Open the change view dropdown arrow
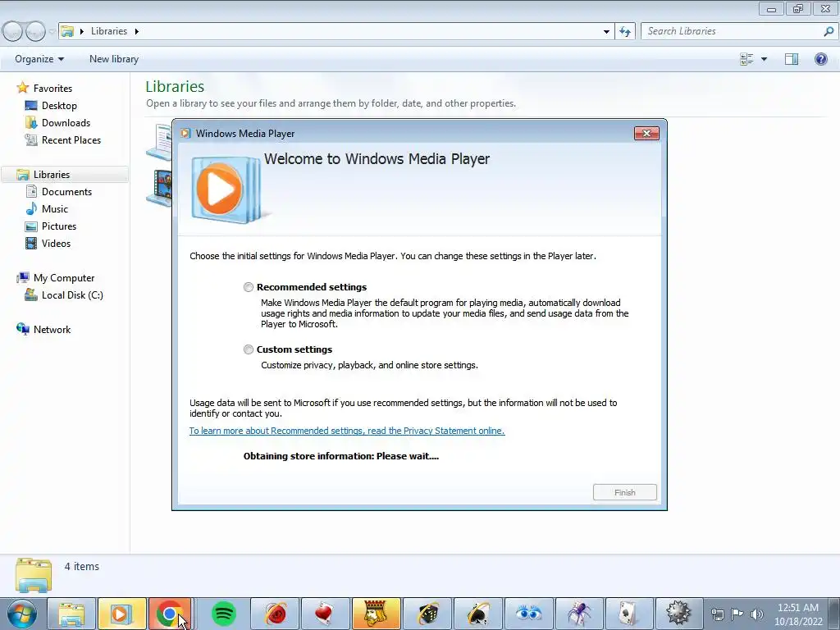 (764, 59)
